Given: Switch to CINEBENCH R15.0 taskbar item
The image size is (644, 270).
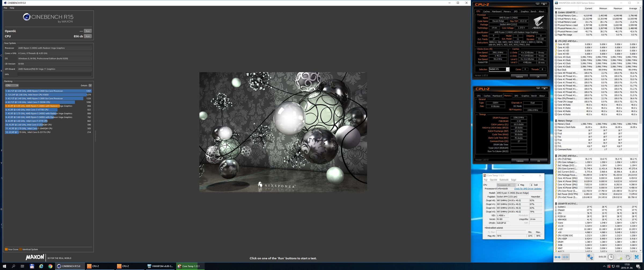Looking at the screenshot, I should click(70, 266).
